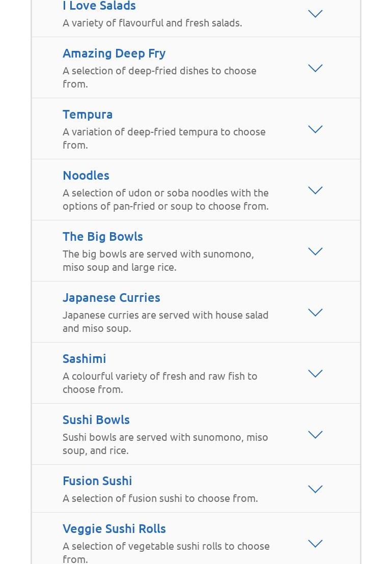Expand Amazing Deep Fry section arrow
This screenshot has height=564, width=392.
[x=315, y=68]
